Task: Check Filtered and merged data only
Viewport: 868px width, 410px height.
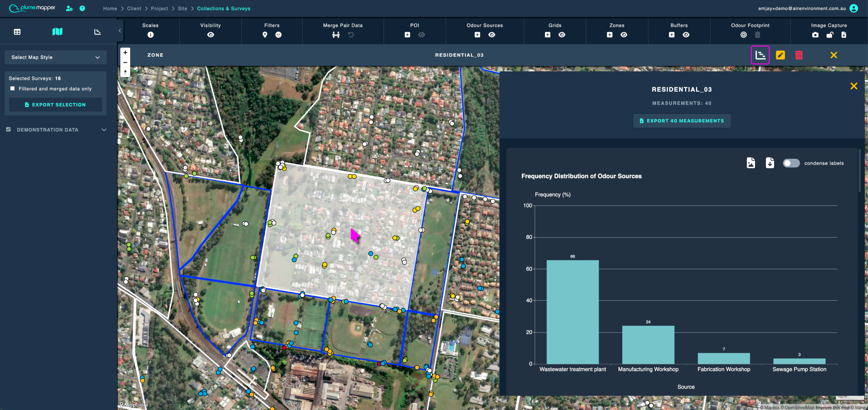Action: (x=13, y=89)
